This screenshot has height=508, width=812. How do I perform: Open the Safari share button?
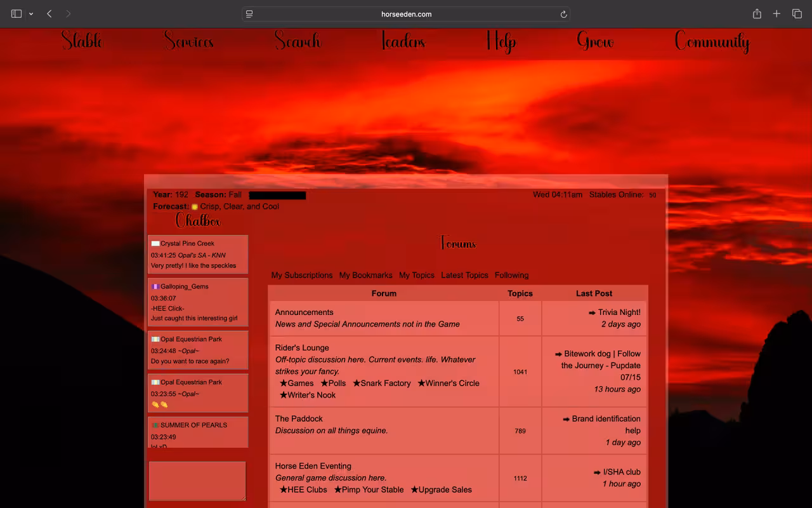(x=757, y=13)
